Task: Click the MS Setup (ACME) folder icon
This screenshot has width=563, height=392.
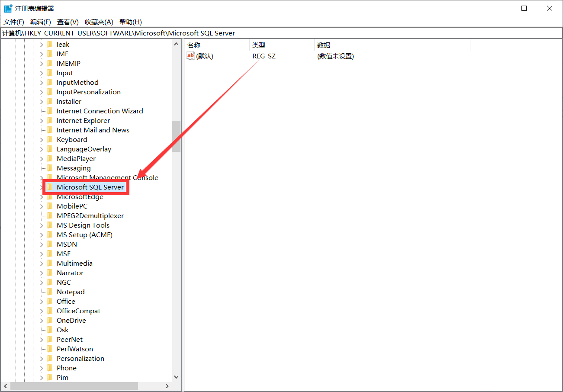Action: point(50,235)
